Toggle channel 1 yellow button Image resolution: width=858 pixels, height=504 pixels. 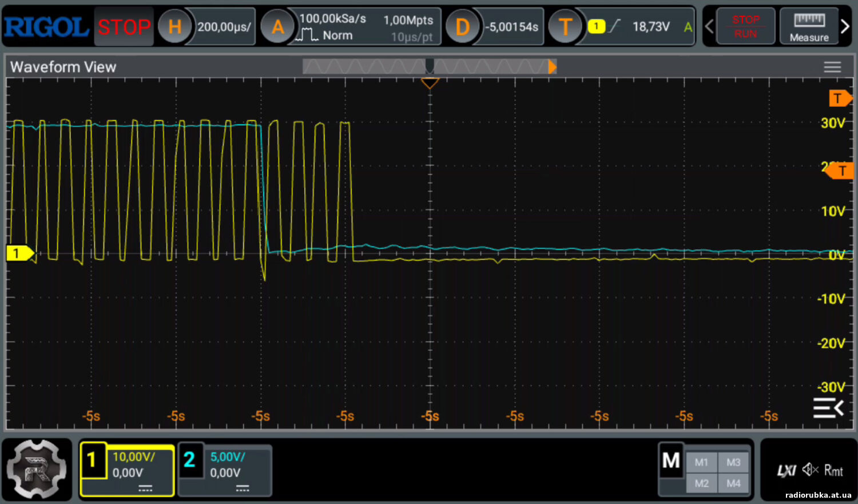coord(93,461)
